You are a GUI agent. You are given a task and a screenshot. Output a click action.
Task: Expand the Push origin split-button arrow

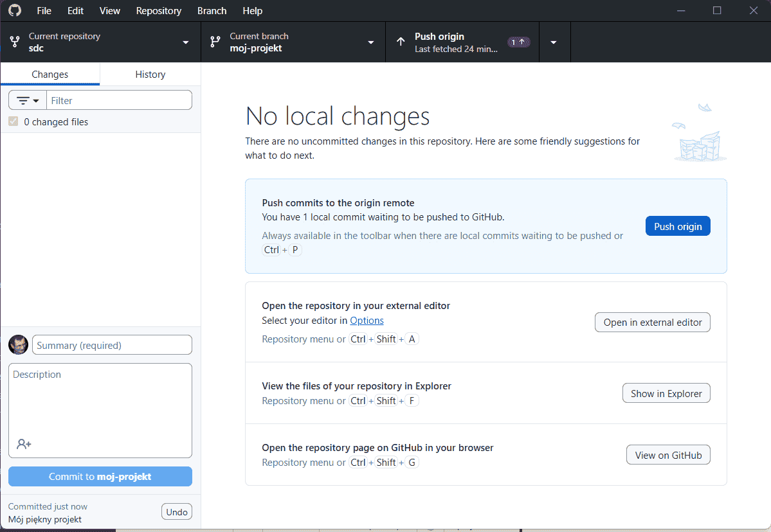pos(554,41)
